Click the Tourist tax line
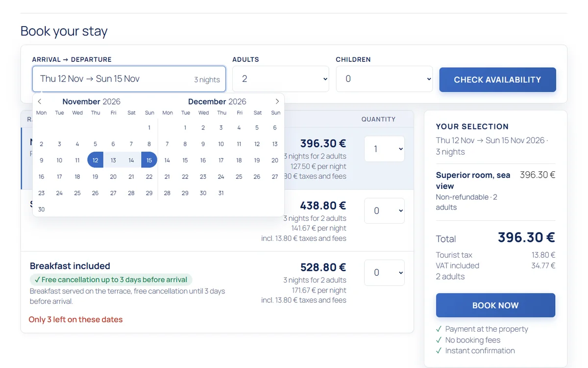This screenshot has height=368, width=588. click(x=495, y=255)
